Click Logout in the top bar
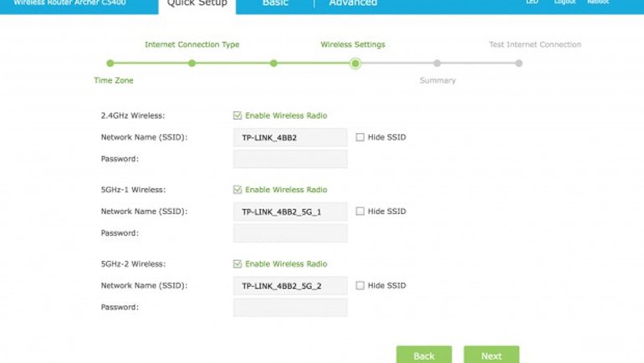The width and height of the screenshot is (644, 363). pyautogui.click(x=565, y=3)
